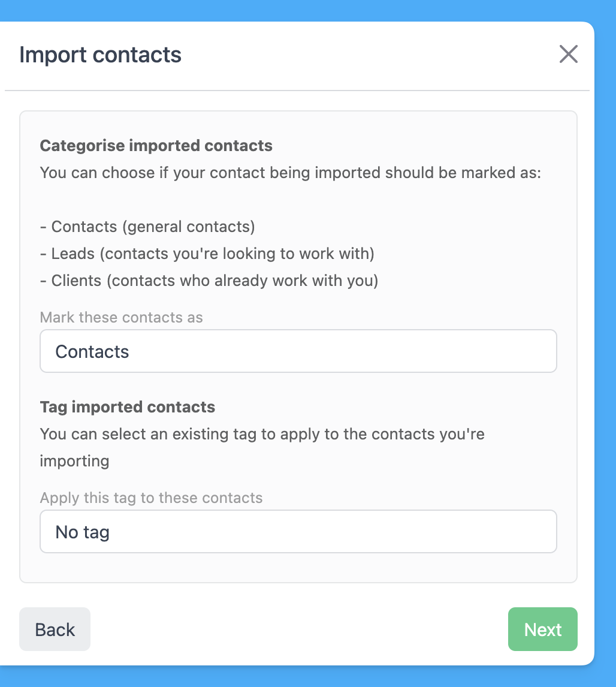Click the "You can select an existing tag" text
This screenshot has width=616, height=687.
[x=262, y=434]
